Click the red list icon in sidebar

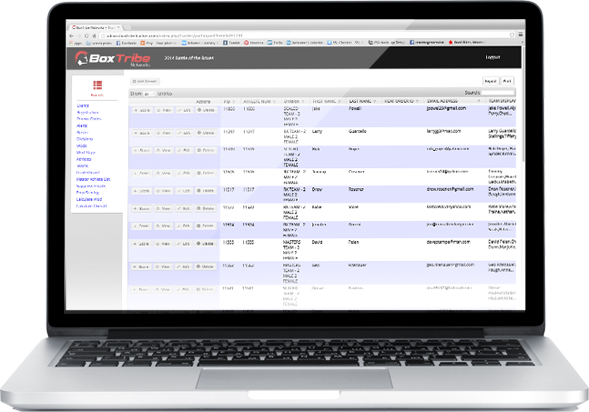tap(98, 85)
